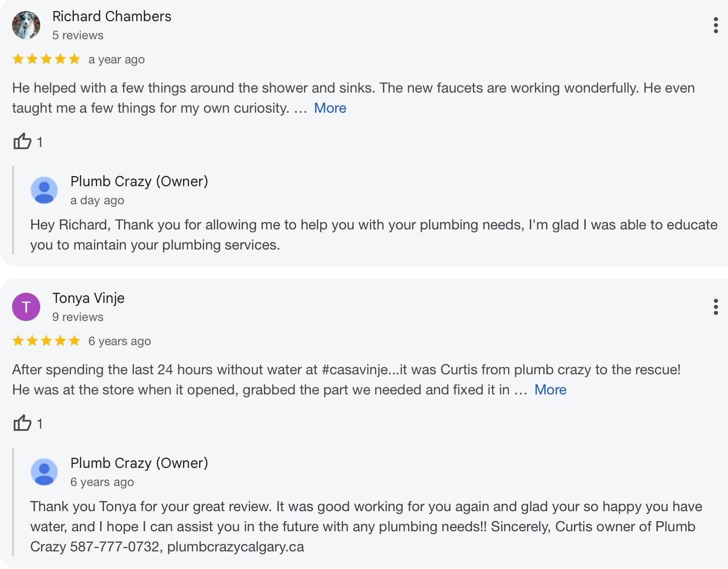Click Richard Chambers' dog profile photo

[26, 25]
